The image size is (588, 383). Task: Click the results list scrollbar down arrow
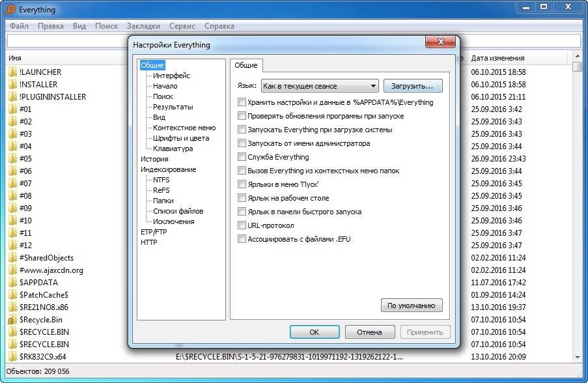pos(578,358)
